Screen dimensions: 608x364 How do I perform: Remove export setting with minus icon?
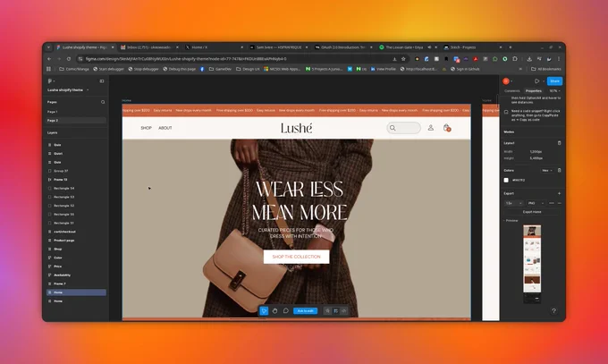click(x=559, y=203)
